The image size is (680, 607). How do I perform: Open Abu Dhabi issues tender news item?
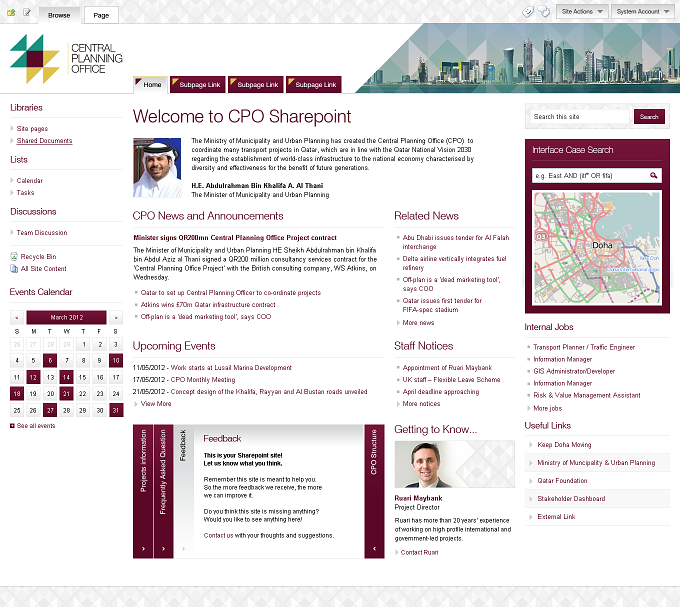(x=456, y=242)
